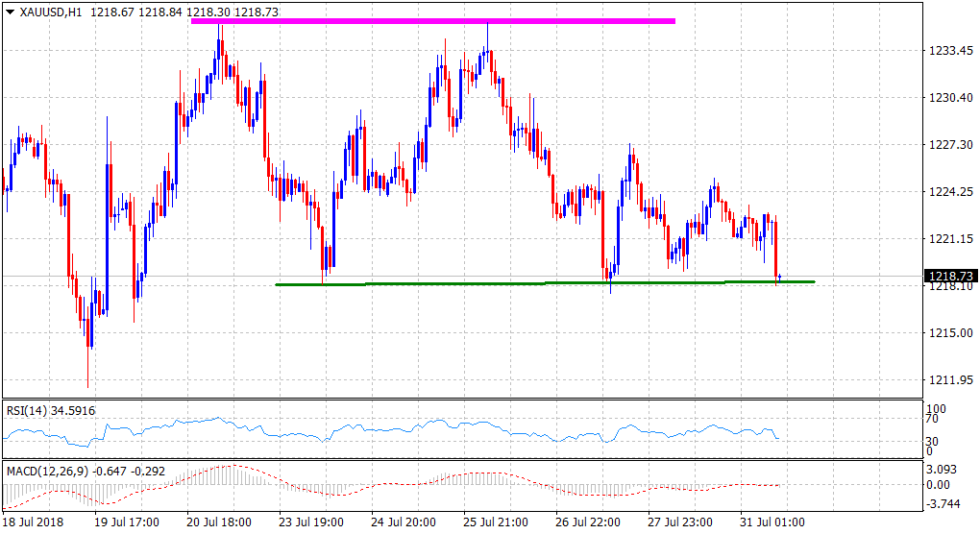Click price level 1230.40 on the scale
The image size is (980, 534).
(x=950, y=97)
